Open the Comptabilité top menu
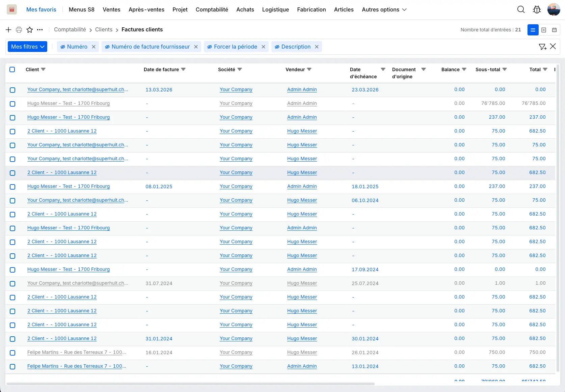The width and height of the screenshot is (565, 392). point(212,9)
